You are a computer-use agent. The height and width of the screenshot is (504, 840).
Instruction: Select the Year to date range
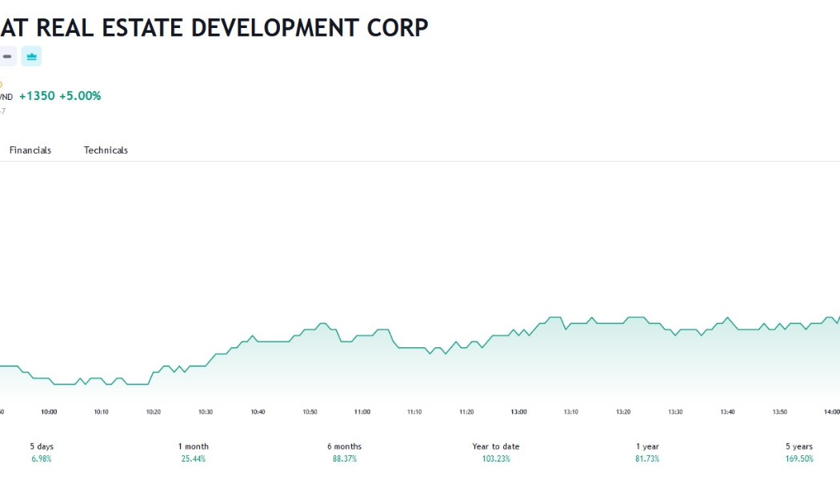point(496,452)
